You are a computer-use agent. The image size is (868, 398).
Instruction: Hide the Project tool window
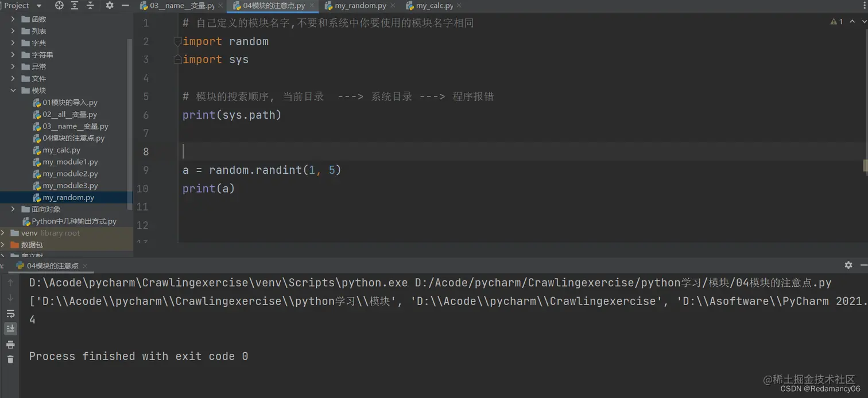(126, 5)
